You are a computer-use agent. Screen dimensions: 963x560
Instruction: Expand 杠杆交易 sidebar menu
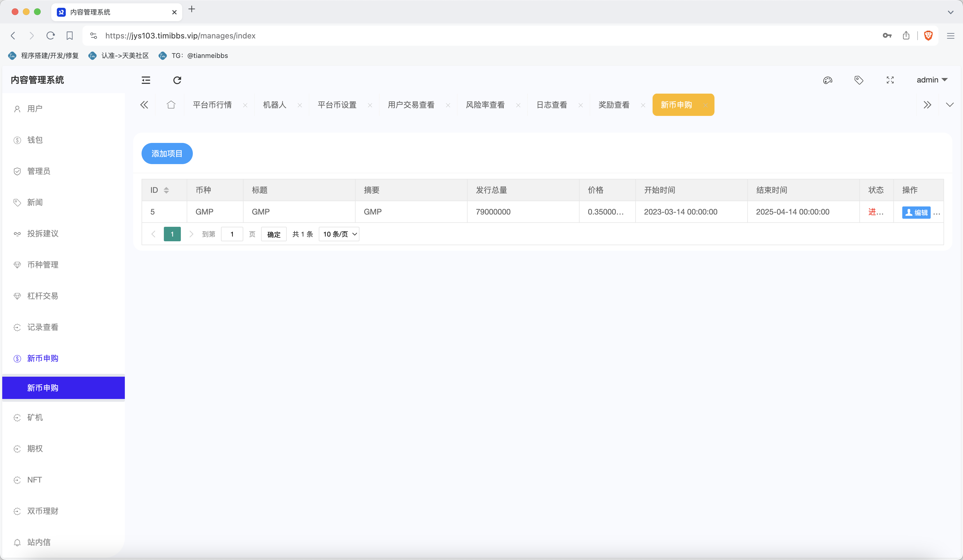(64, 296)
